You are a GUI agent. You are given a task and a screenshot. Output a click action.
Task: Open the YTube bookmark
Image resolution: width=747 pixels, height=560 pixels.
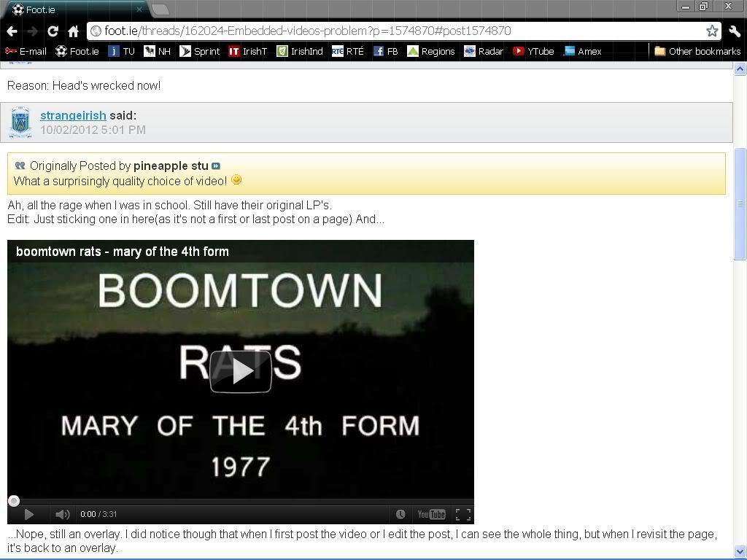point(533,51)
